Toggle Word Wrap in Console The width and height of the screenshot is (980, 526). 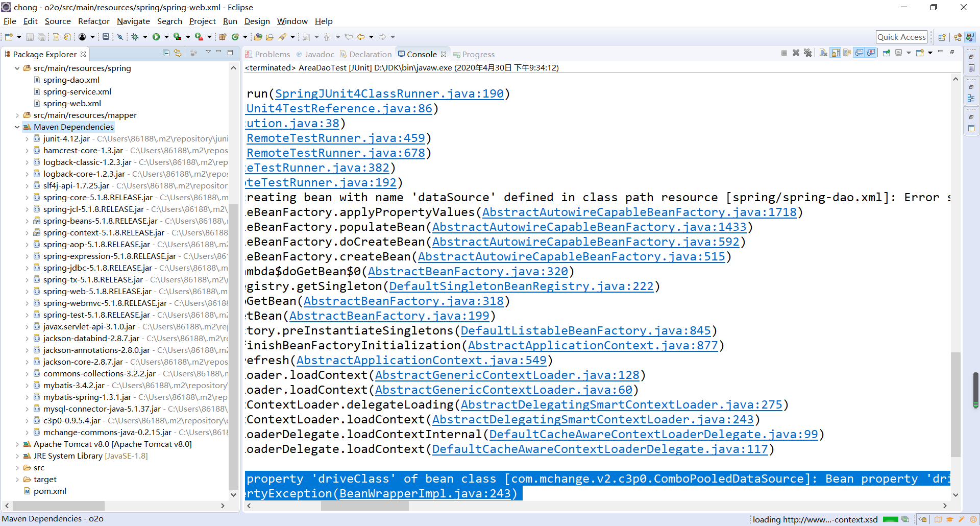pos(847,53)
